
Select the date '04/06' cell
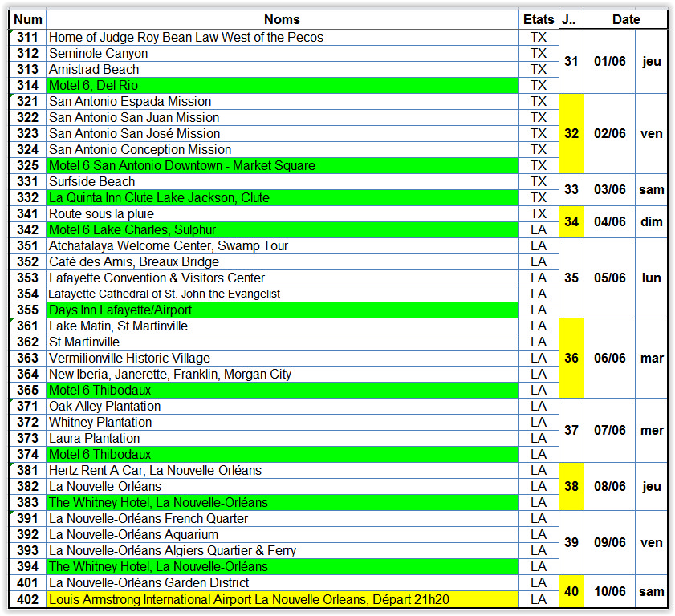coord(609,221)
